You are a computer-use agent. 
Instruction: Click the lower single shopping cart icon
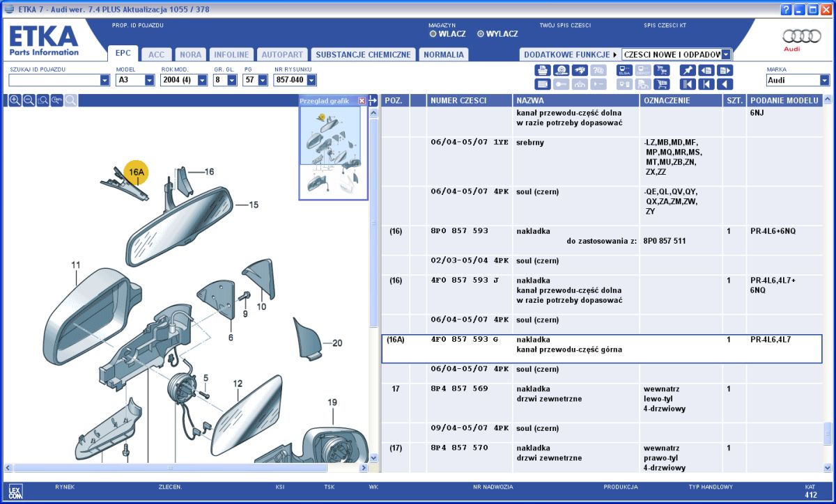(662, 84)
